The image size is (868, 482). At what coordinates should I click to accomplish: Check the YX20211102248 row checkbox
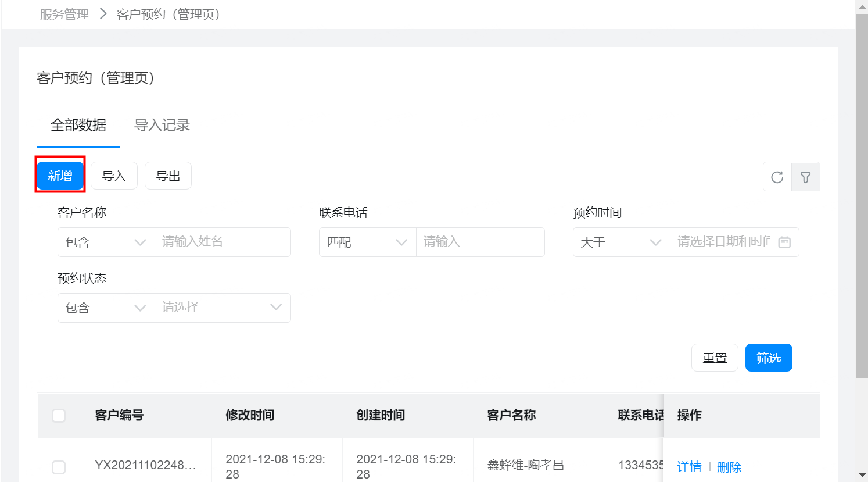59,467
